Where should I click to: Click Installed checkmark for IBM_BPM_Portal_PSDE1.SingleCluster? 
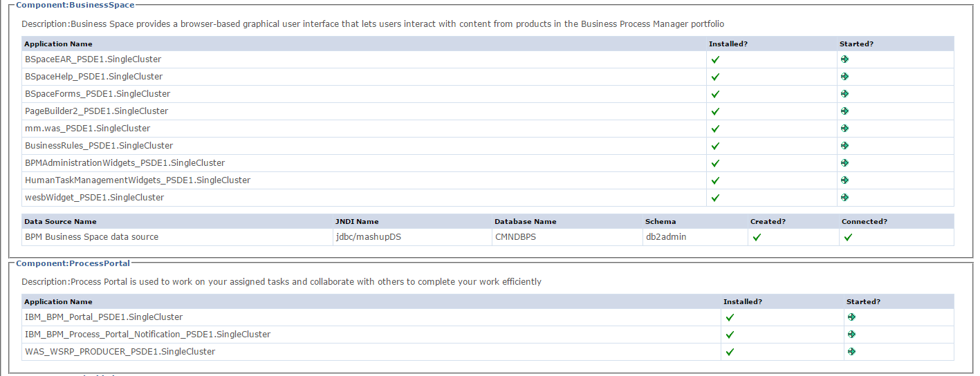click(730, 317)
